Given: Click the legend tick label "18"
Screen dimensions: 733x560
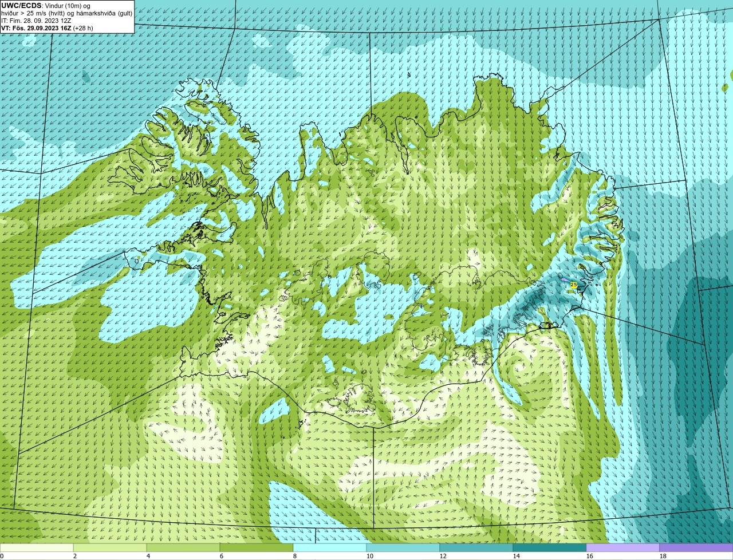Looking at the screenshot, I should click(x=663, y=556).
